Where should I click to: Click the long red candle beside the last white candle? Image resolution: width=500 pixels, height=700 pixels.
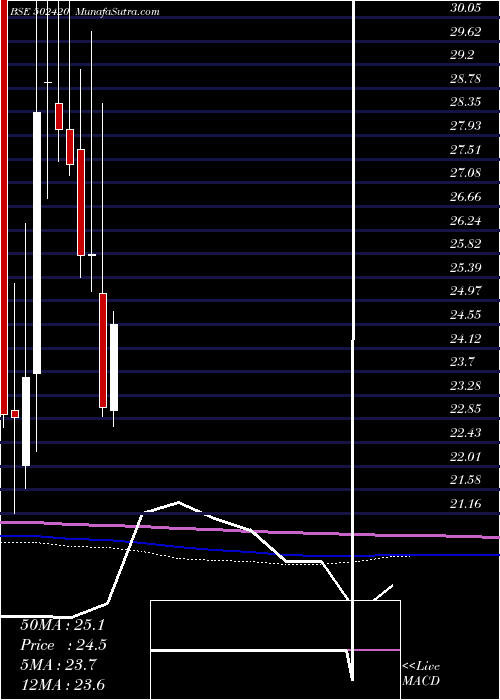tap(103, 350)
